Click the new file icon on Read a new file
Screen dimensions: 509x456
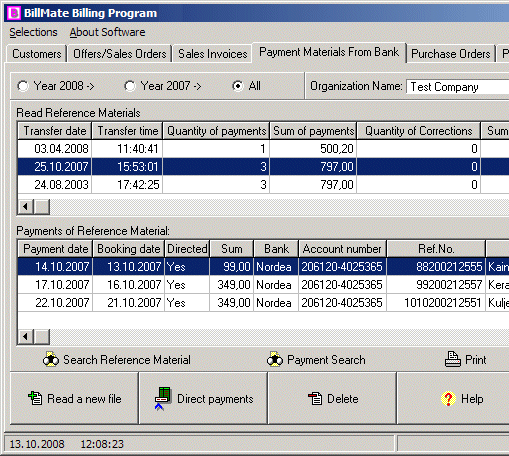[x=35, y=398]
